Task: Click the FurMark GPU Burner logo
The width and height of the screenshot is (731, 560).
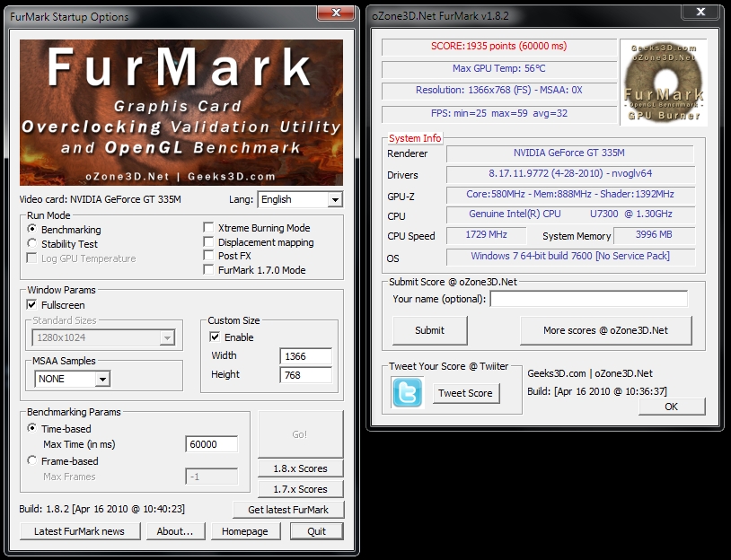Action: pyautogui.click(x=664, y=83)
